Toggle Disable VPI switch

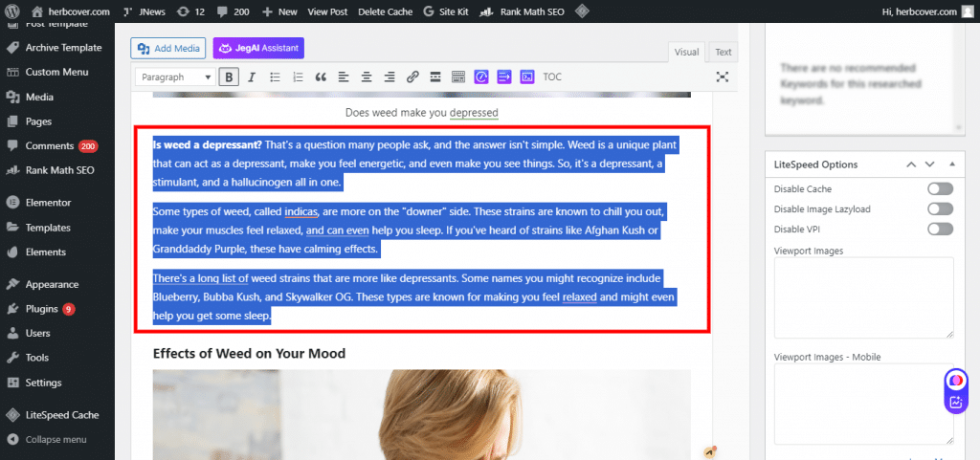[x=941, y=230]
